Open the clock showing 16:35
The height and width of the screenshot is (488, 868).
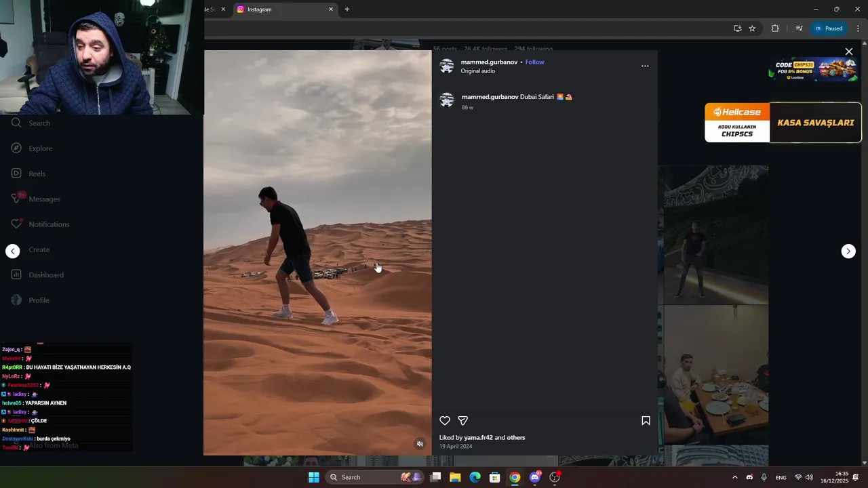click(834, 477)
